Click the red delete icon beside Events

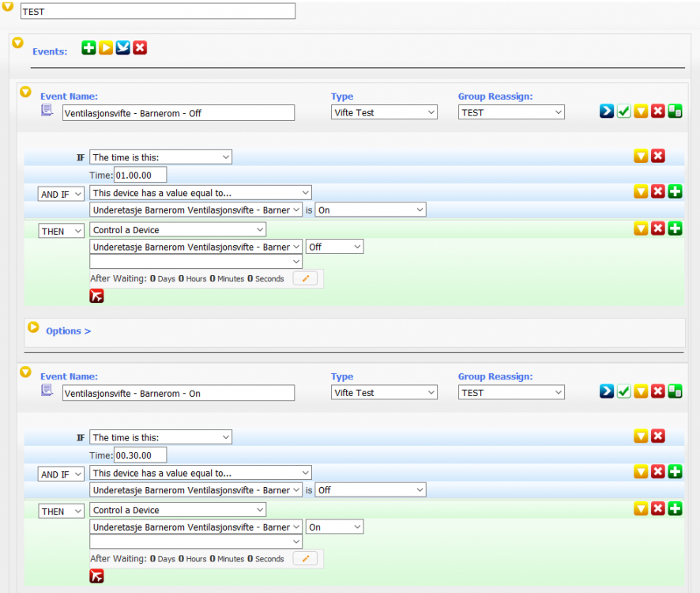click(x=140, y=48)
